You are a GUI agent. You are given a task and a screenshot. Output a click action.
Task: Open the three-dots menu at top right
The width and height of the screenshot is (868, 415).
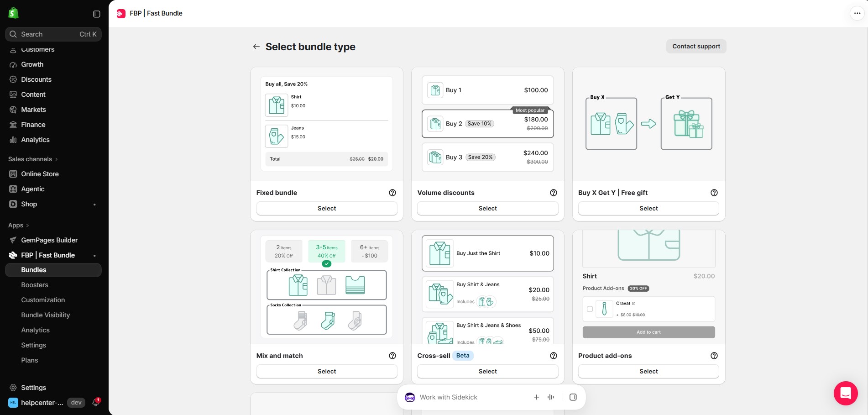857,13
